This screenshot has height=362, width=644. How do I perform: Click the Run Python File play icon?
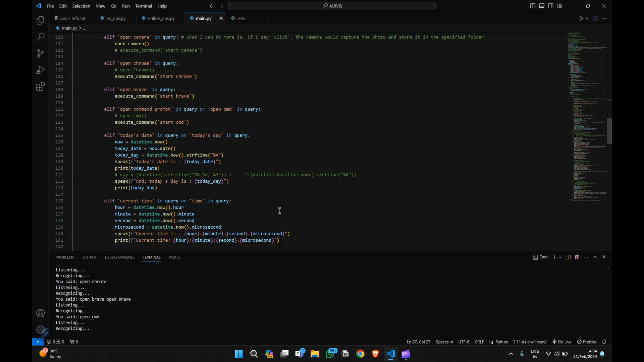tap(581, 18)
